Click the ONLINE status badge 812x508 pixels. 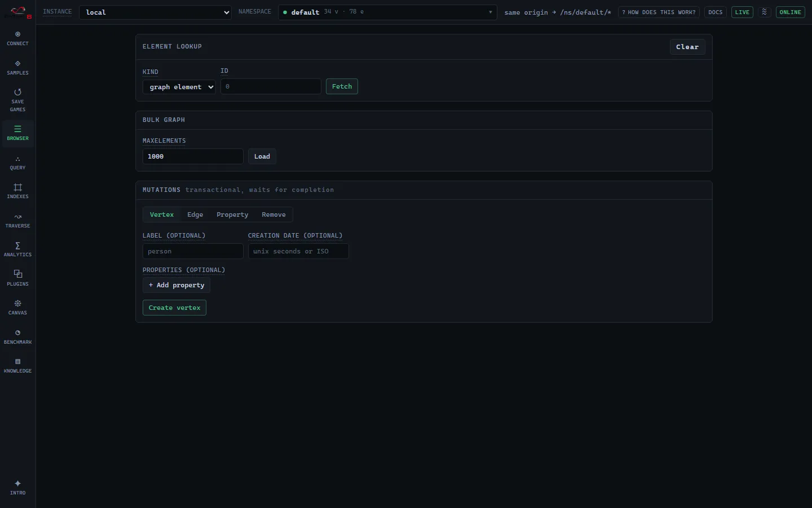point(790,12)
